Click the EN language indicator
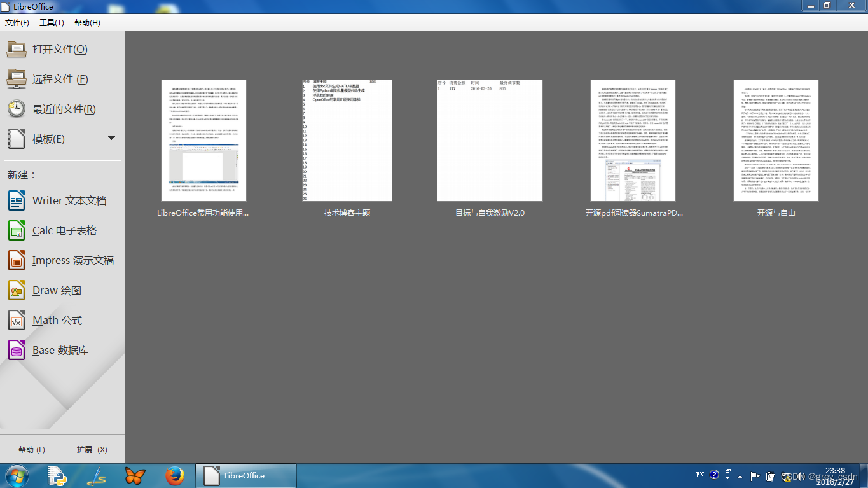868x488 pixels. tap(700, 475)
